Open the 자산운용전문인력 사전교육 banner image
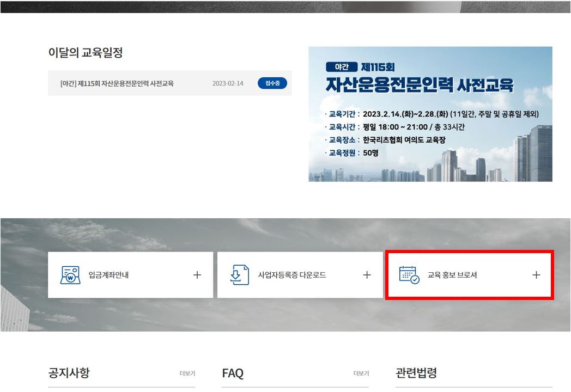 pyautogui.click(x=430, y=114)
